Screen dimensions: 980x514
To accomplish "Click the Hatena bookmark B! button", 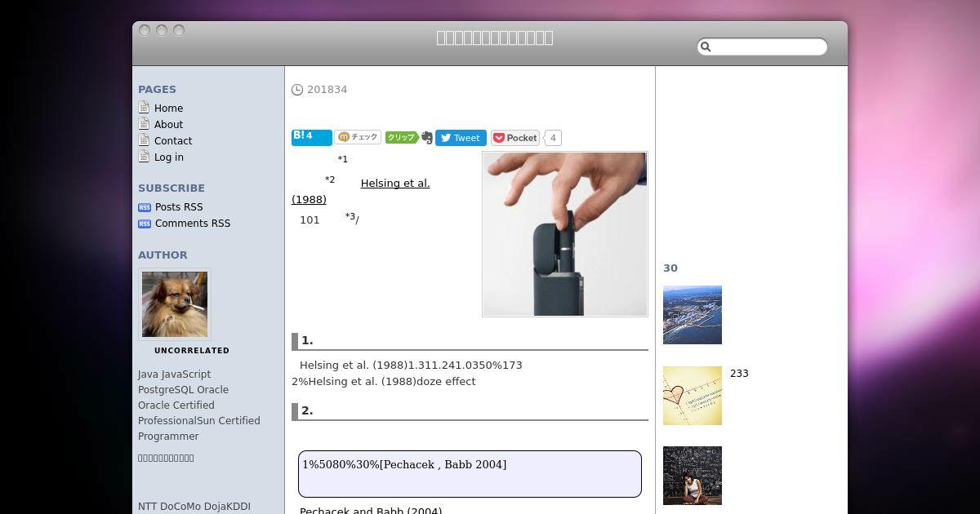I will click(311, 137).
